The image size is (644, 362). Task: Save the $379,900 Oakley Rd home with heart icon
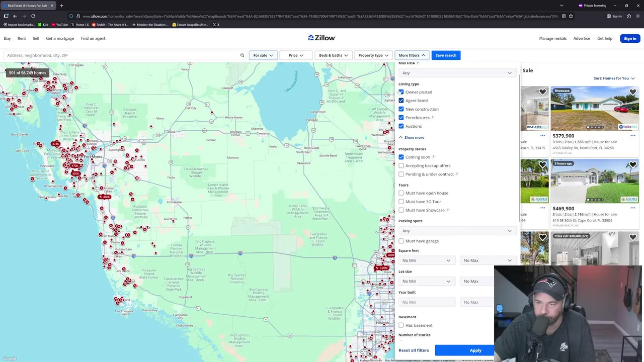[x=632, y=92]
